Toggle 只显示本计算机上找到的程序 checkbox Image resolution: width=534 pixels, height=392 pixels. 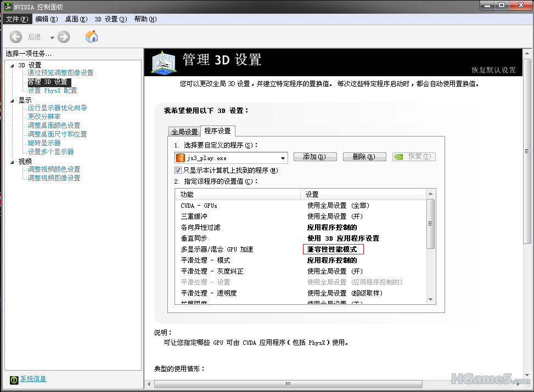coord(178,170)
